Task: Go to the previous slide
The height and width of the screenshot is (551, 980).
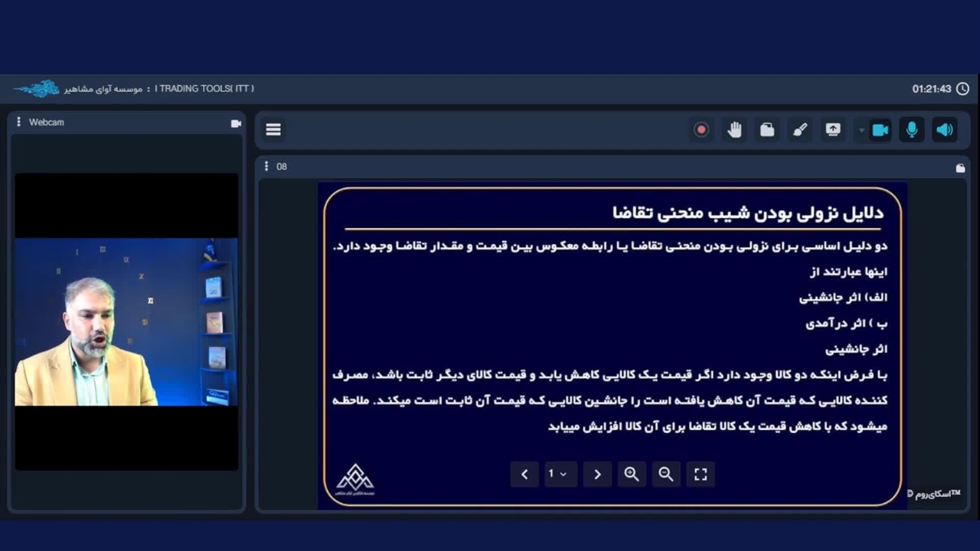Action: (x=524, y=474)
